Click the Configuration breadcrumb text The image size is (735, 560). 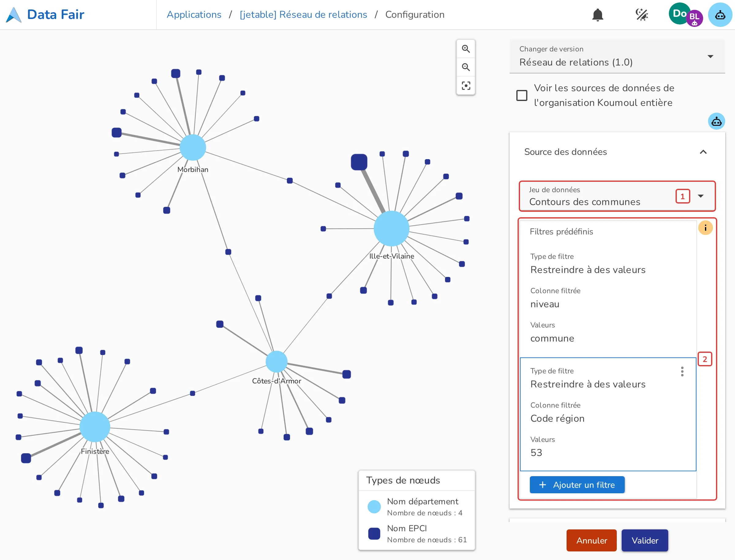(415, 15)
